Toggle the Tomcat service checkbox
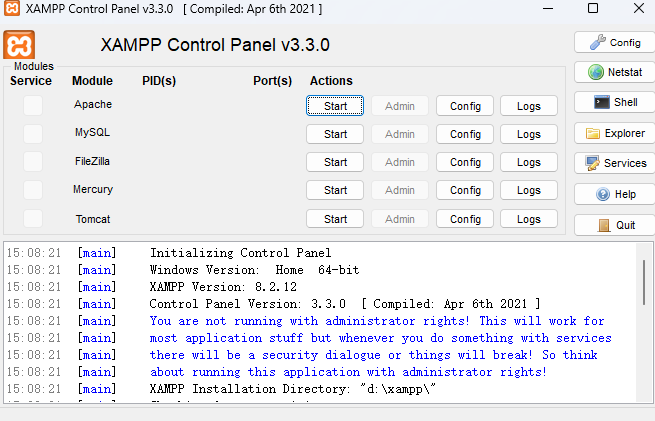Image resolution: width=655 pixels, height=421 pixels. click(33, 218)
